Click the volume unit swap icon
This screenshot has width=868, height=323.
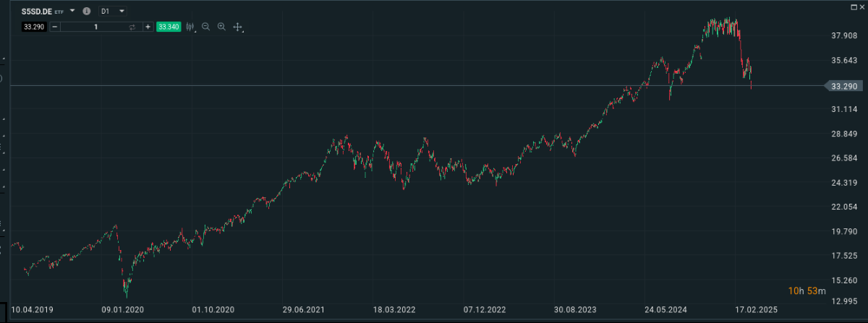(x=132, y=27)
